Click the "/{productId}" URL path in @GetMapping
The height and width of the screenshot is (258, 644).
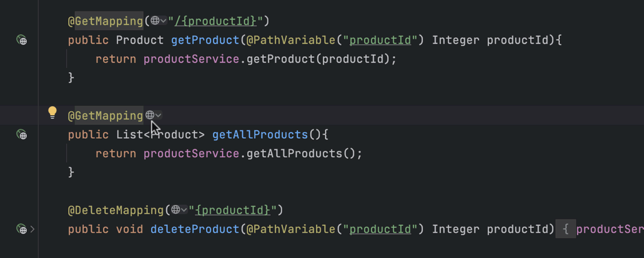pyautogui.click(x=216, y=21)
